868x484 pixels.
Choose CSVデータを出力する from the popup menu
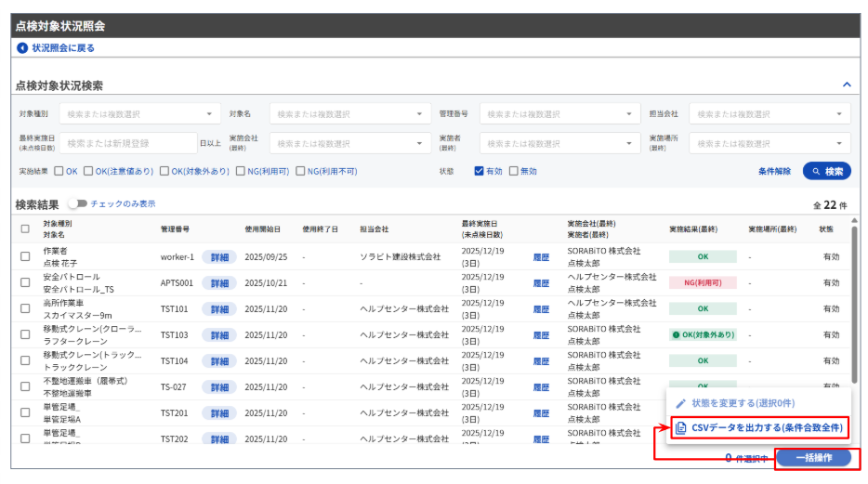pyautogui.click(x=766, y=427)
